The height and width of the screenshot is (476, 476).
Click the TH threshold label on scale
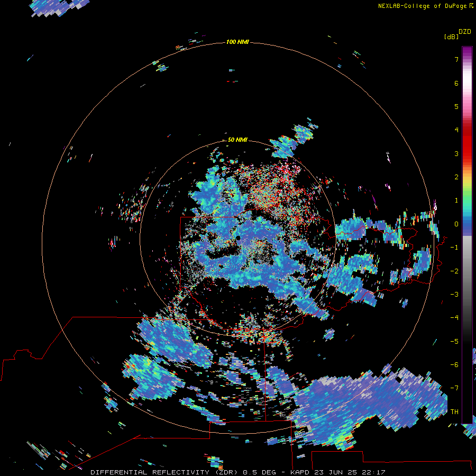coord(454,412)
